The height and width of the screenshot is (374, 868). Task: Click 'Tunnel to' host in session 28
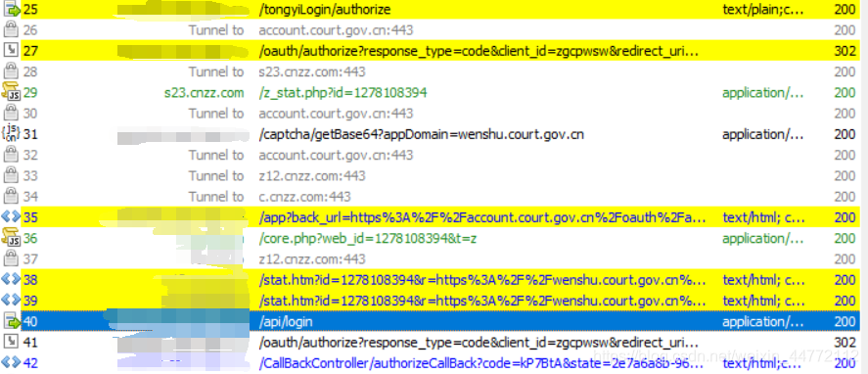216,71
